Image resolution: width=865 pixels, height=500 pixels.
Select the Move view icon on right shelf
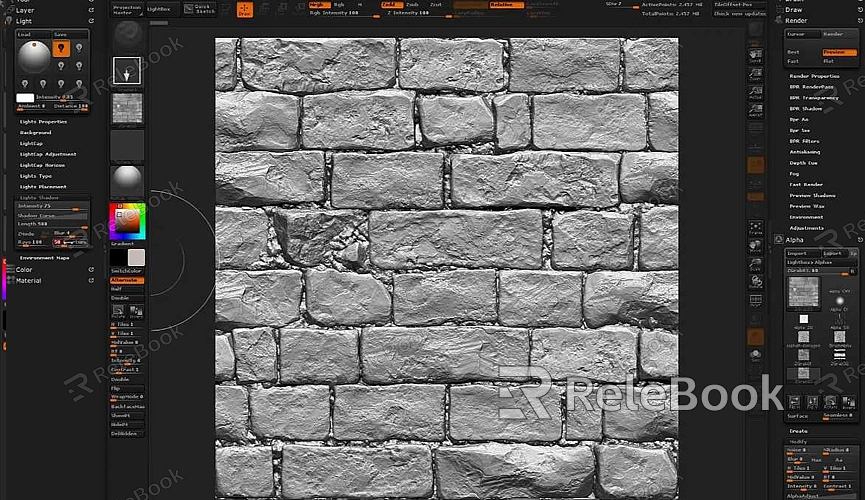[755, 246]
